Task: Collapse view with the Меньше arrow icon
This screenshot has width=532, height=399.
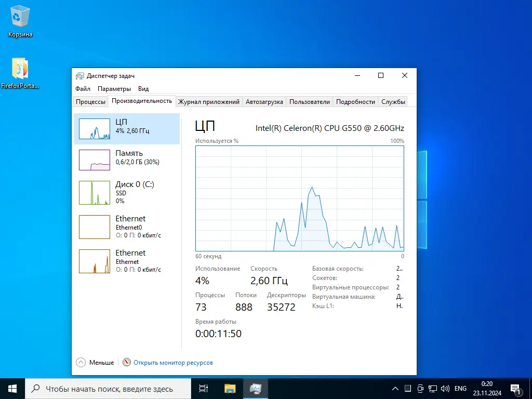Action: coord(81,362)
